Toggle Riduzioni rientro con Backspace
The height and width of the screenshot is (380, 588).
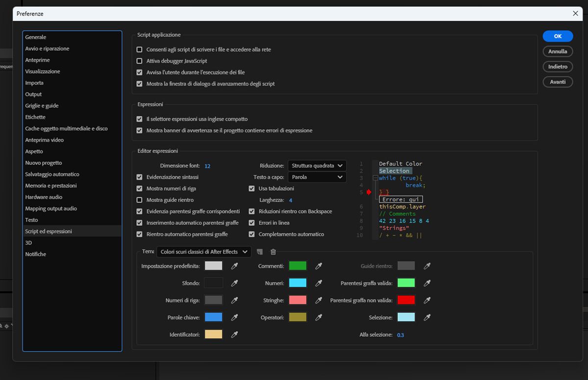pyautogui.click(x=252, y=211)
